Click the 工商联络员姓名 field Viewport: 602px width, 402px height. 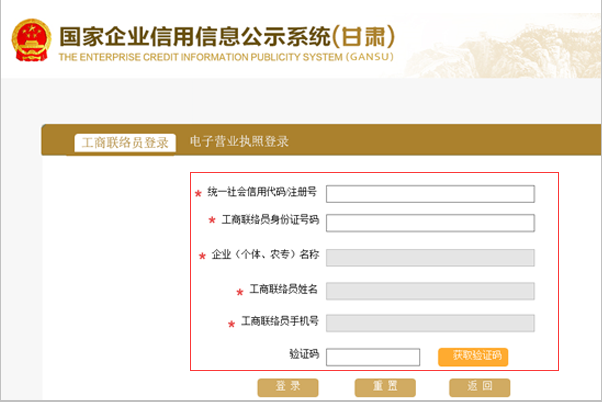[x=430, y=291]
